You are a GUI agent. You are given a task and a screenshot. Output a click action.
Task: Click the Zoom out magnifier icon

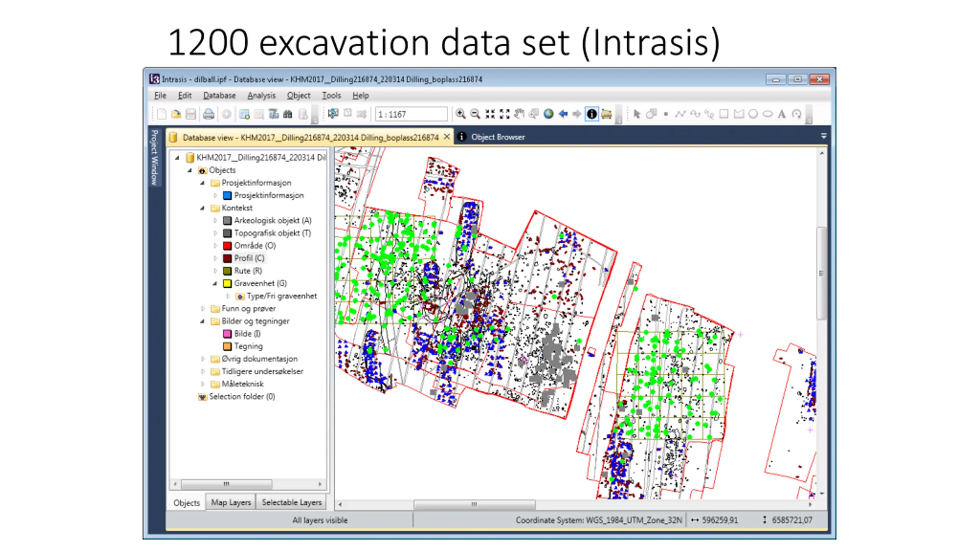coord(475,114)
